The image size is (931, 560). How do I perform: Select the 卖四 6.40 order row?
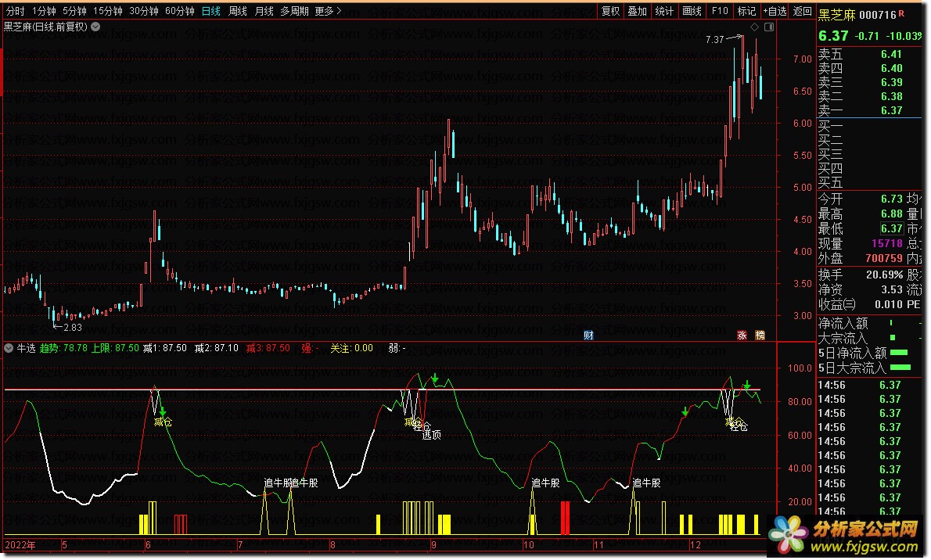869,68
